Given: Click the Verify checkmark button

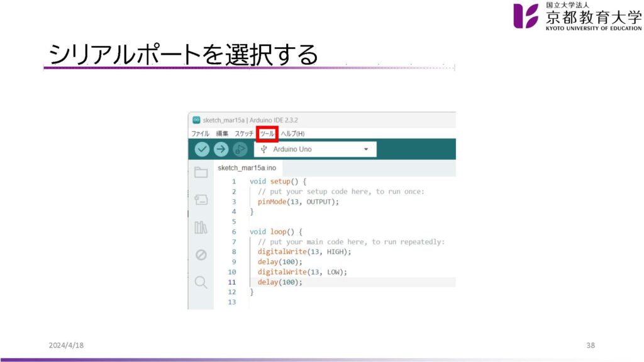Looking at the screenshot, I should point(201,149).
